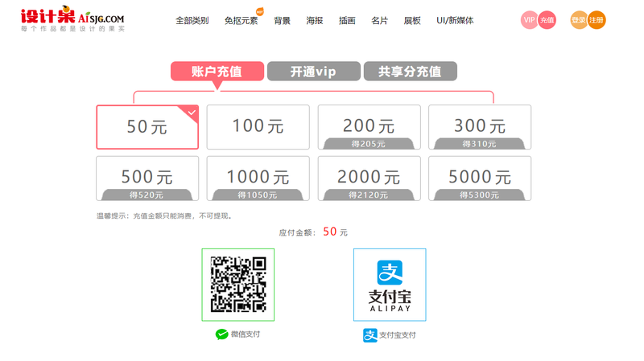Select the 2000元 recharge option
The height and width of the screenshot is (361, 644).
pyautogui.click(x=369, y=178)
